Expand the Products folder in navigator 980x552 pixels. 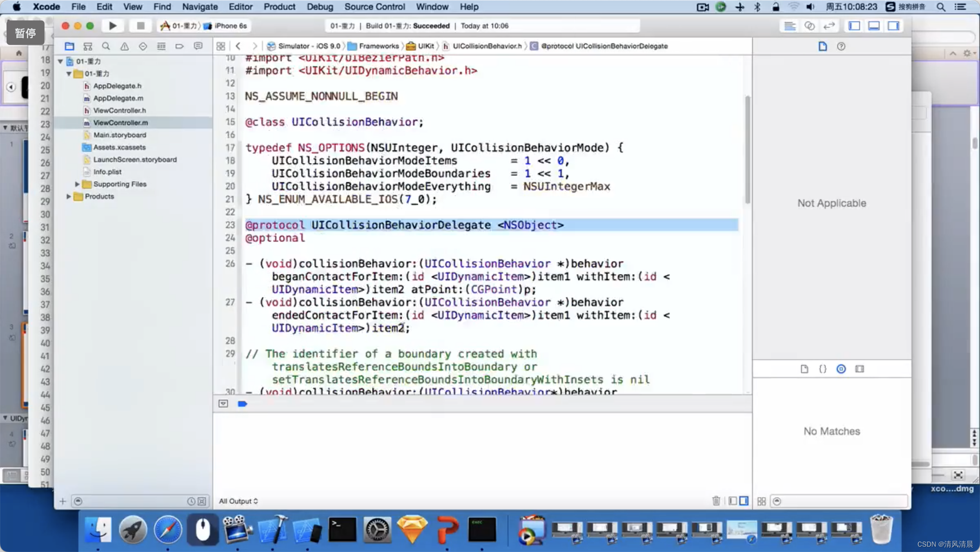[67, 196]
